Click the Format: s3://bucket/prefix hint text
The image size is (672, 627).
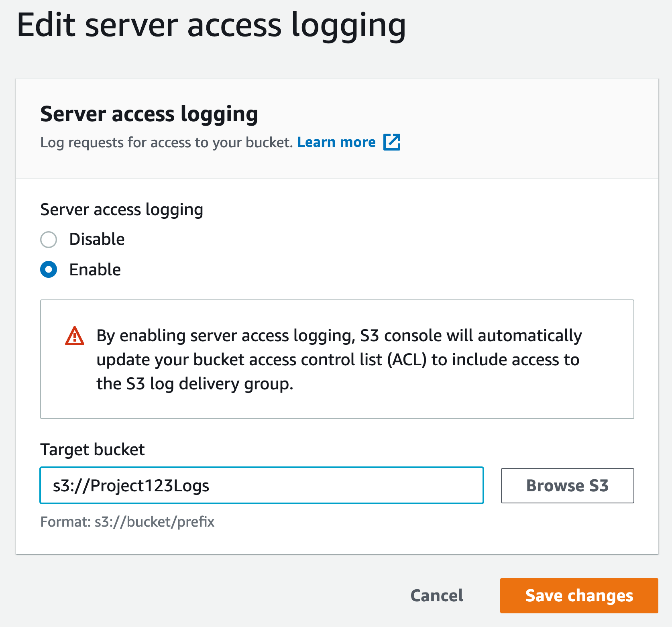point(127,522)
